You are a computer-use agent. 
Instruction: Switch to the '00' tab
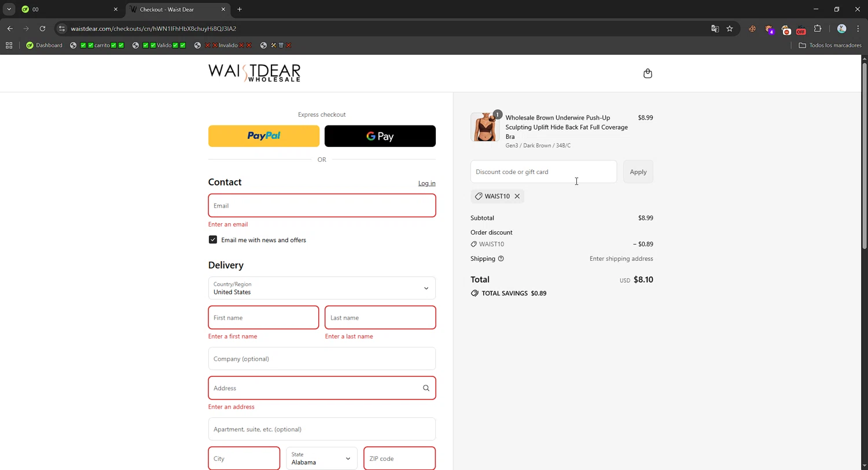[69, 9]
